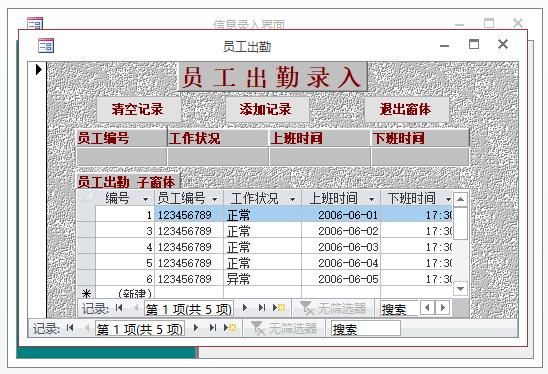The height and width of the screenshot is (374, 548).
Task: Click the 2006-06-05 date cell
Action: [x=341, y=279]
